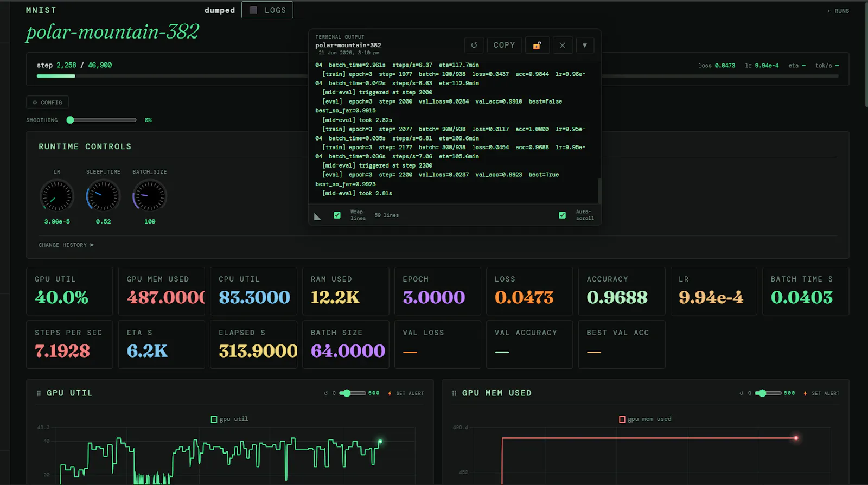Click the orange unlock icon in terminal header
The width and height of the screenshot is (868, 485).
coord(537,46)
